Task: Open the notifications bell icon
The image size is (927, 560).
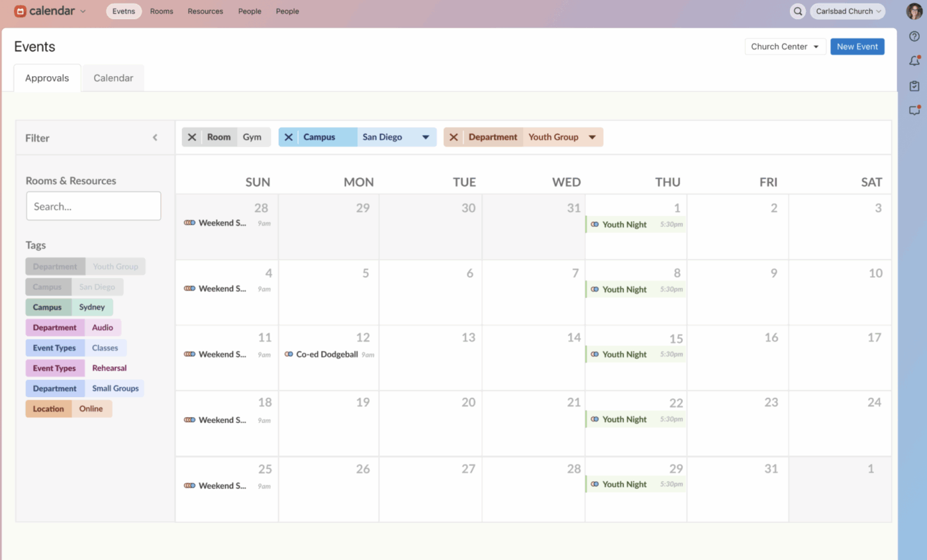Action: [914, 61]
